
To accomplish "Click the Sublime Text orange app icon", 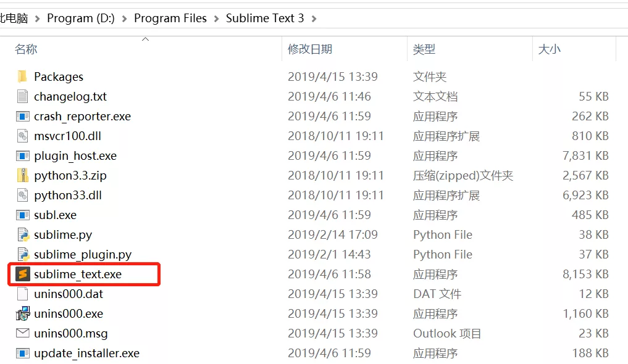I will point(23,275).
